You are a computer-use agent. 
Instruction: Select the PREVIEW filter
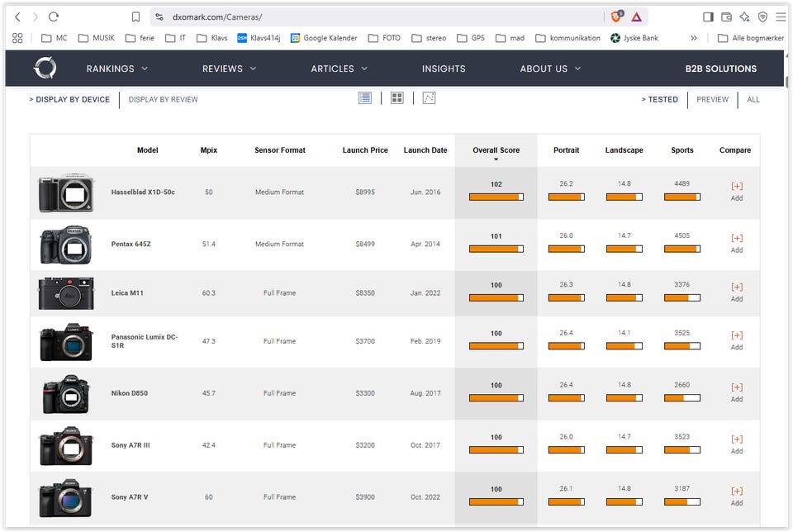click(712, 100)
